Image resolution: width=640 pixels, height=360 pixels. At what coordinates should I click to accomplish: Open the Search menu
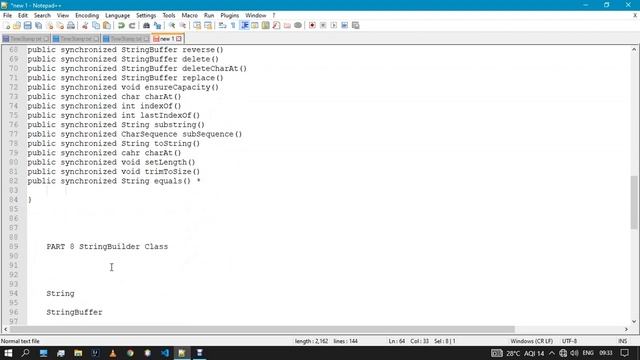(42, 16)
